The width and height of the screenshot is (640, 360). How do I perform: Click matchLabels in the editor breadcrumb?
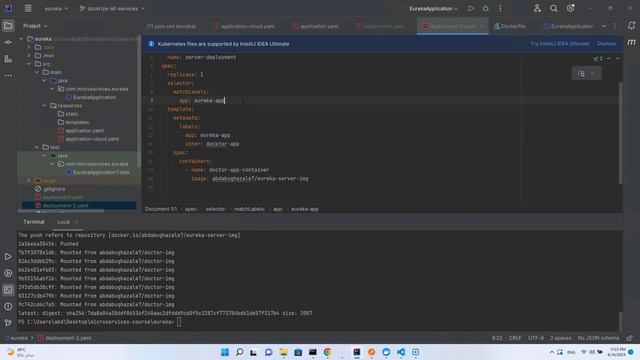249,209
